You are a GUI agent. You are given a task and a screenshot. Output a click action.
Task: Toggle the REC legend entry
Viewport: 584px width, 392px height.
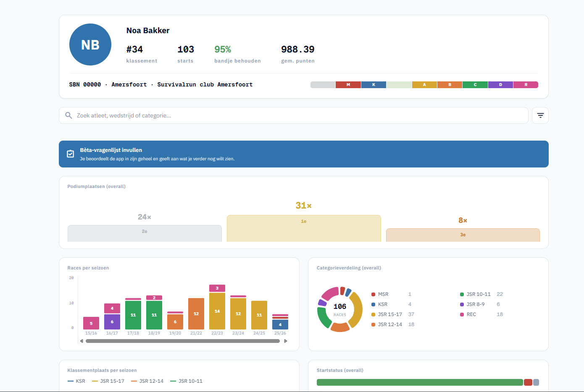tap(481, 314)
